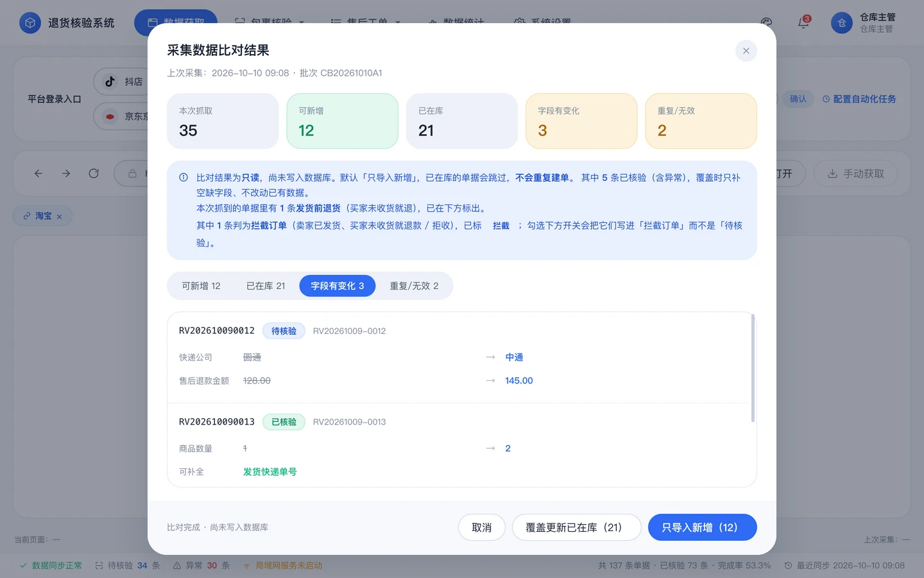The image size is (924, 578).
Task: Click the info icon in the blue notice
Action: (x=184, y=177)
